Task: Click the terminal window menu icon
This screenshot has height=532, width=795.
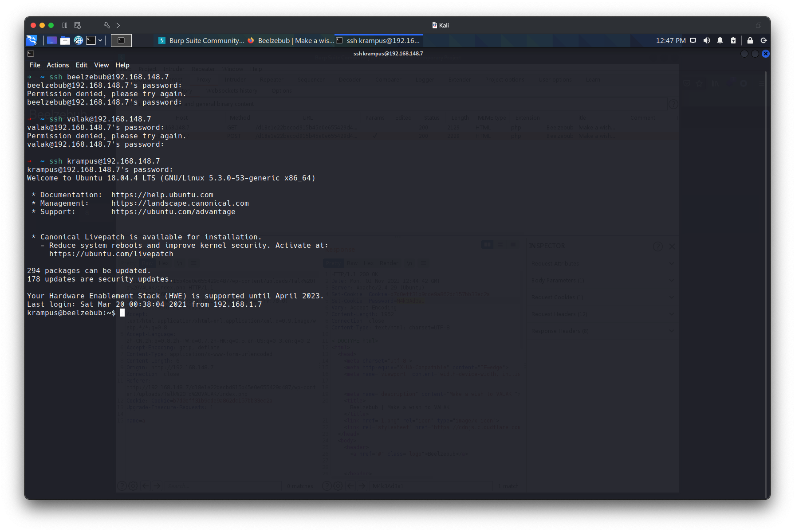Action: pos(31,54)
